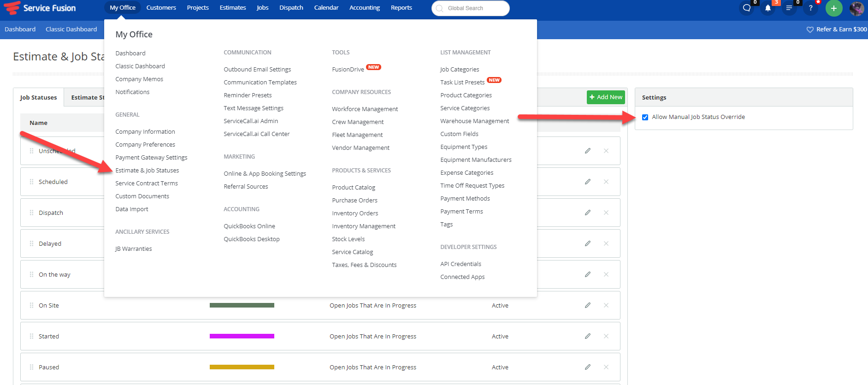Edit the Started status pencil icon
Viewport: 868px width, 385px height.
tap(588, 336)
